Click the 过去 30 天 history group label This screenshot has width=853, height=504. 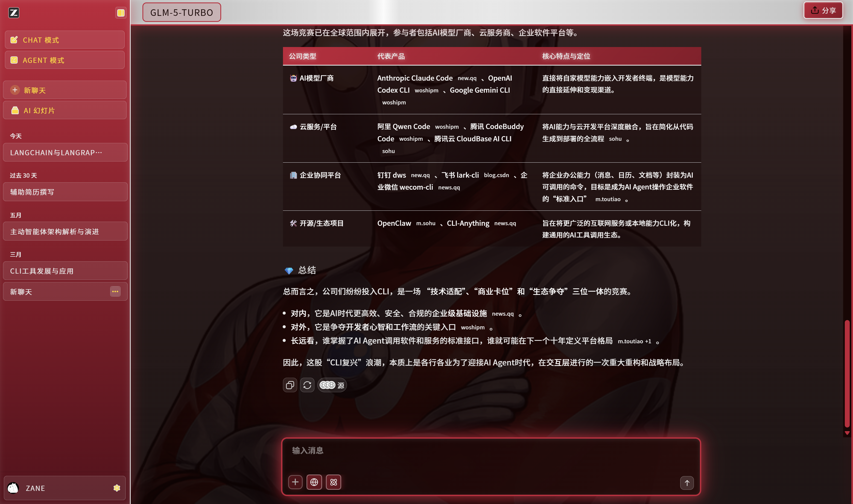point(24,175)
